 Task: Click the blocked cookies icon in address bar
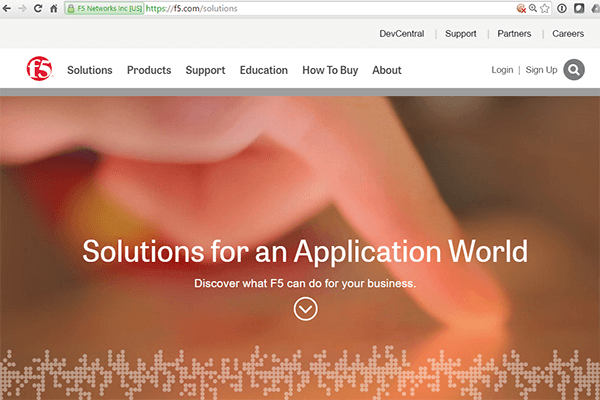click(x=521, y=8)
